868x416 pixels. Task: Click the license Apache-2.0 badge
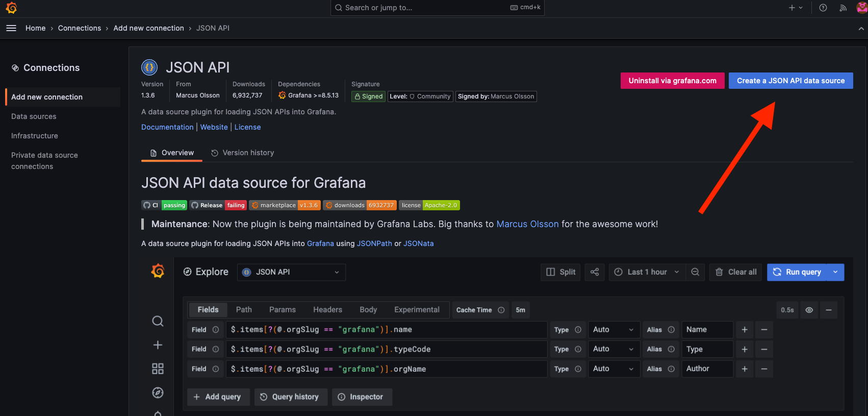[x=429, y=205]
